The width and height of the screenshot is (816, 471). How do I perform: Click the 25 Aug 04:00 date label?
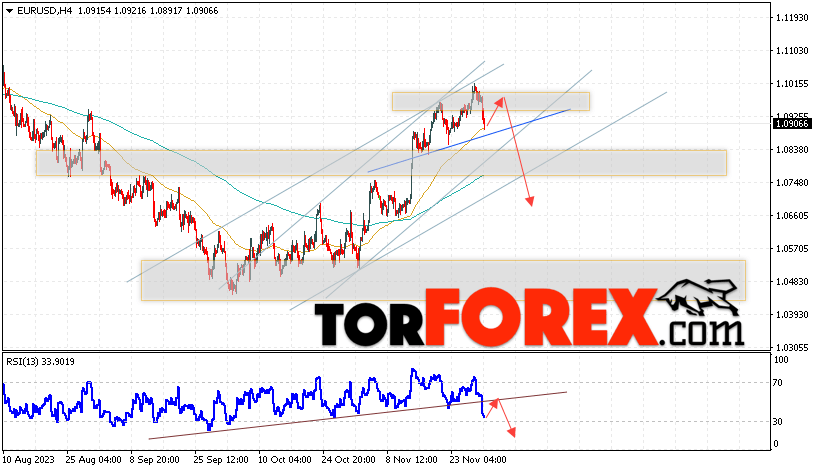(x=94, y=460)
